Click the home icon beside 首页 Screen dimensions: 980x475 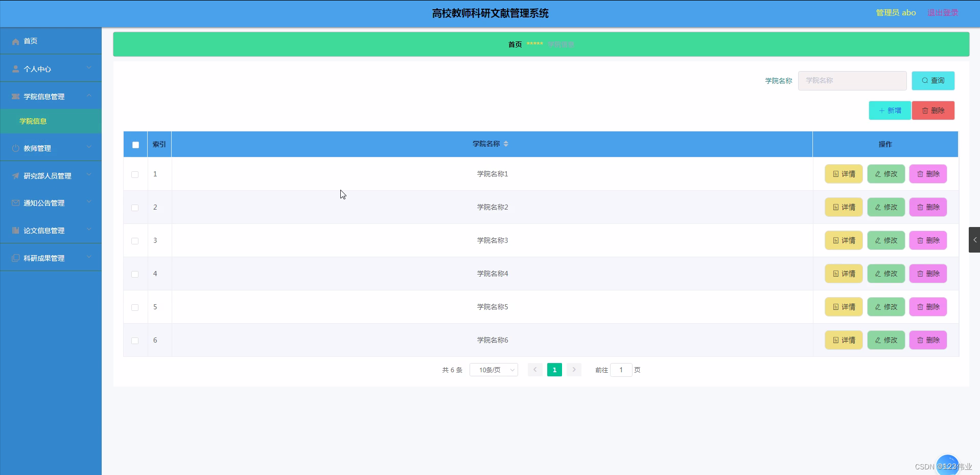coord(15,41)
